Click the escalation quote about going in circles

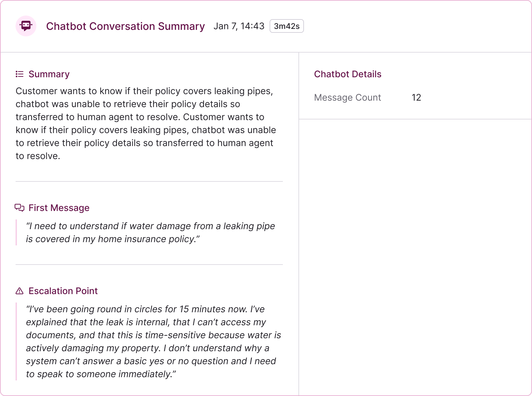[153, 341]
